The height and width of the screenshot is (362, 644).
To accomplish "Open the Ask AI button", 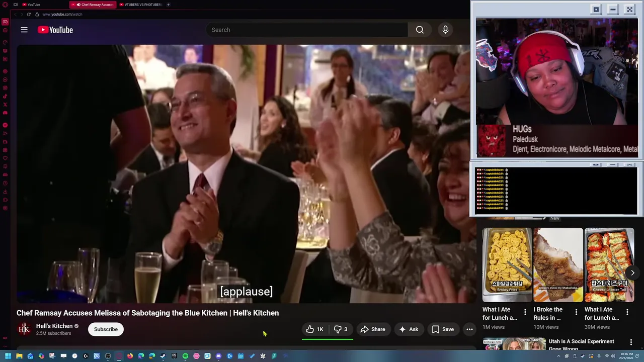I will [x=409, y=329].
